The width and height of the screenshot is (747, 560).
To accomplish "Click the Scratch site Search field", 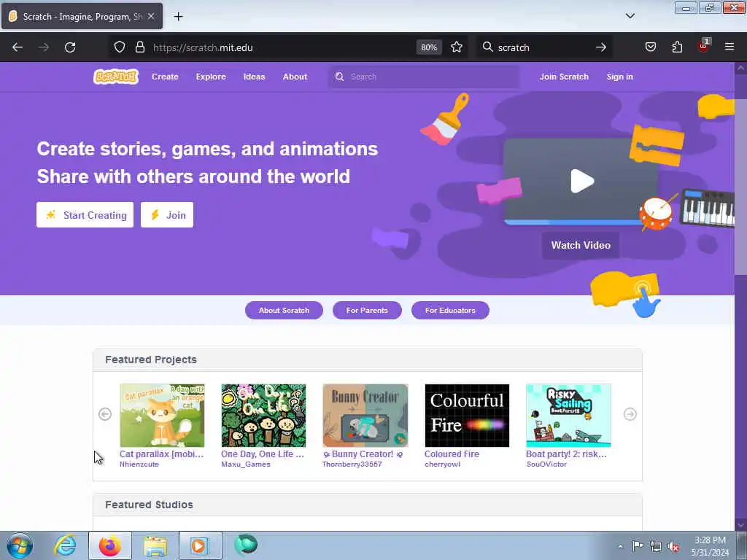I will point(424,77).
